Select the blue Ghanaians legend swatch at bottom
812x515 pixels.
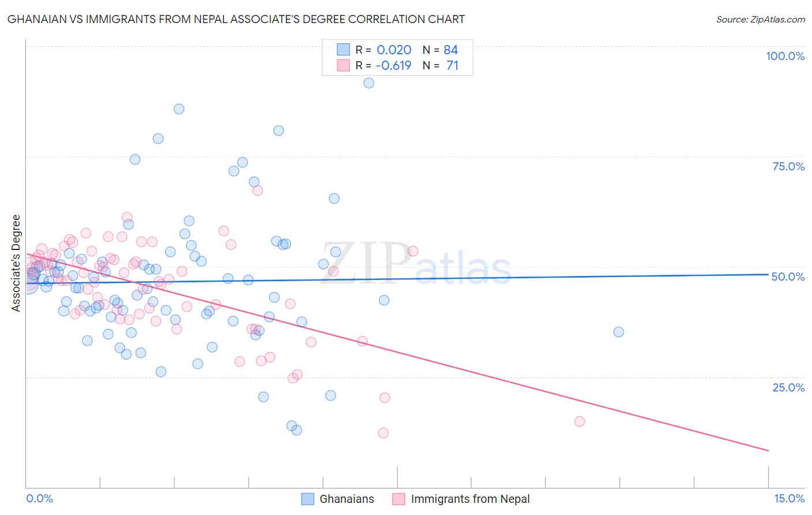[x=308, y=499]
